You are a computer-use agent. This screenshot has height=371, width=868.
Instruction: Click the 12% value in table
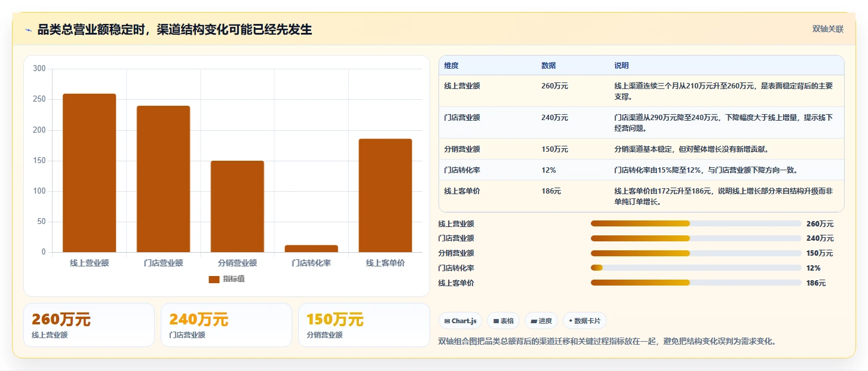(x=548, y=170)
